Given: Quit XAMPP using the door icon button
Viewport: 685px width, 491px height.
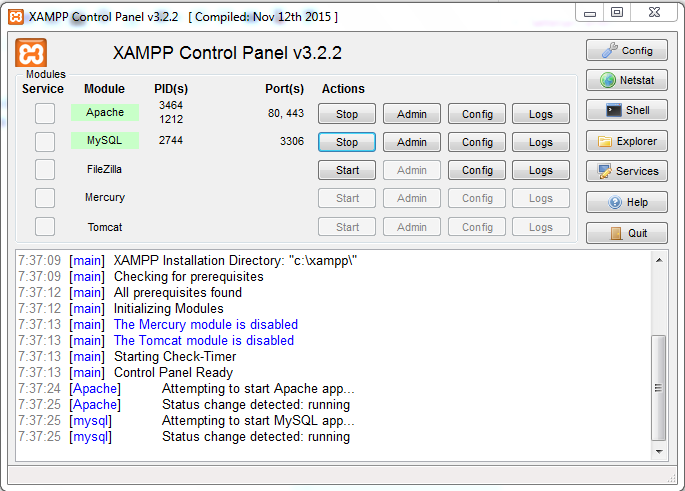Looking at the screenshot, I should tap(626, 233).
